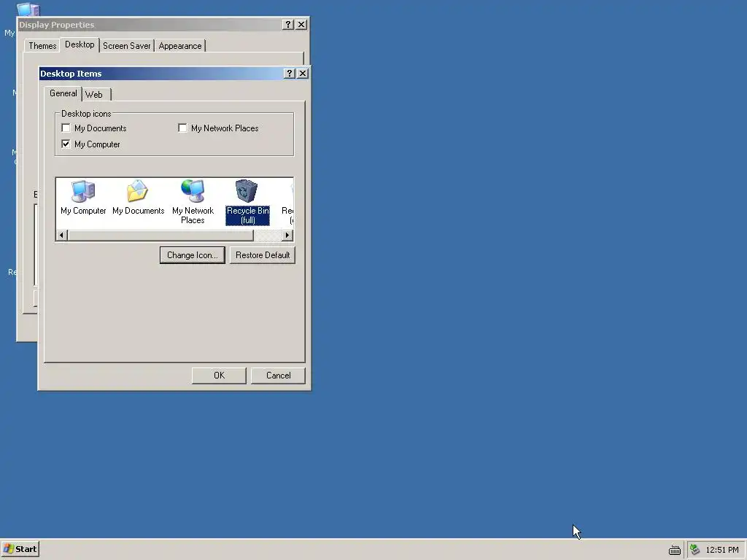
Task: Check the My Documents checkbox
Action: point(66,128)
